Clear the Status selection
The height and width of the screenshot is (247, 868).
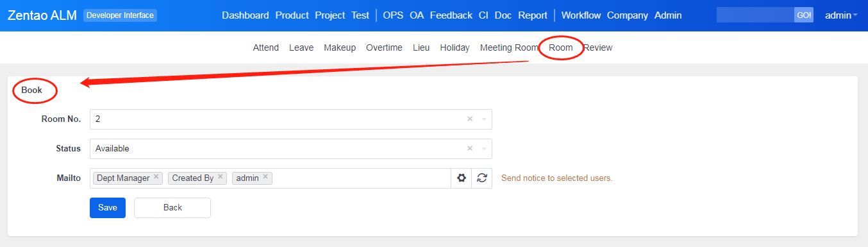pyautogui.click(x=469, y=149)
